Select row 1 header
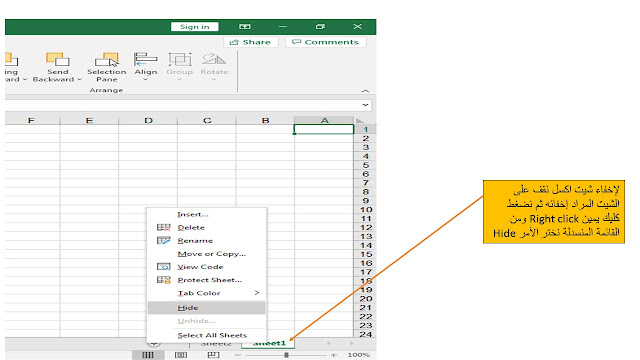 (365, 129)
